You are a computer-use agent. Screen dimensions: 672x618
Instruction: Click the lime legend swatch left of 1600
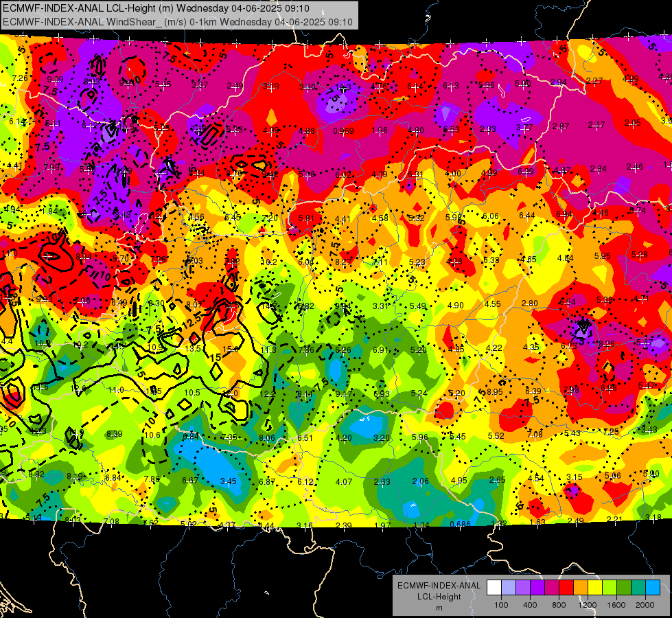pos(610,588)
